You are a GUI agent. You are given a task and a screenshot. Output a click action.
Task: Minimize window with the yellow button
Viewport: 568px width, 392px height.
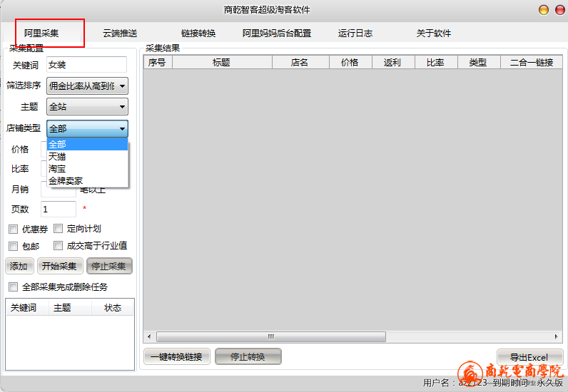click(543, 10)
